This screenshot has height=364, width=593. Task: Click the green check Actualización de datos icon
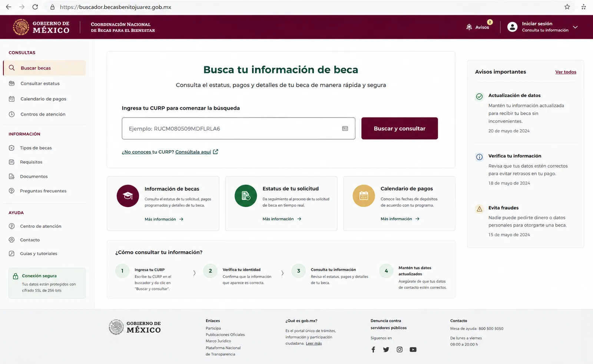(x=479, y=96)
